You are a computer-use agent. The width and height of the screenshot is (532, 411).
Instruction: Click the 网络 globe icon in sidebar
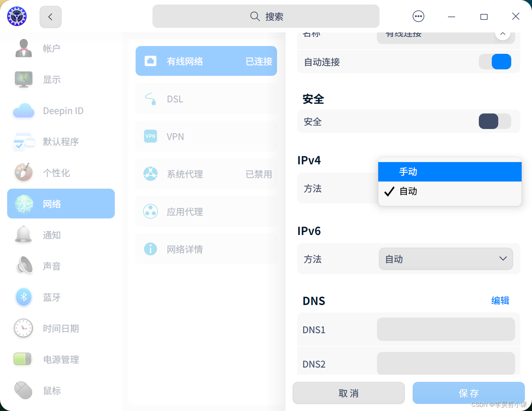click(24, 204)
